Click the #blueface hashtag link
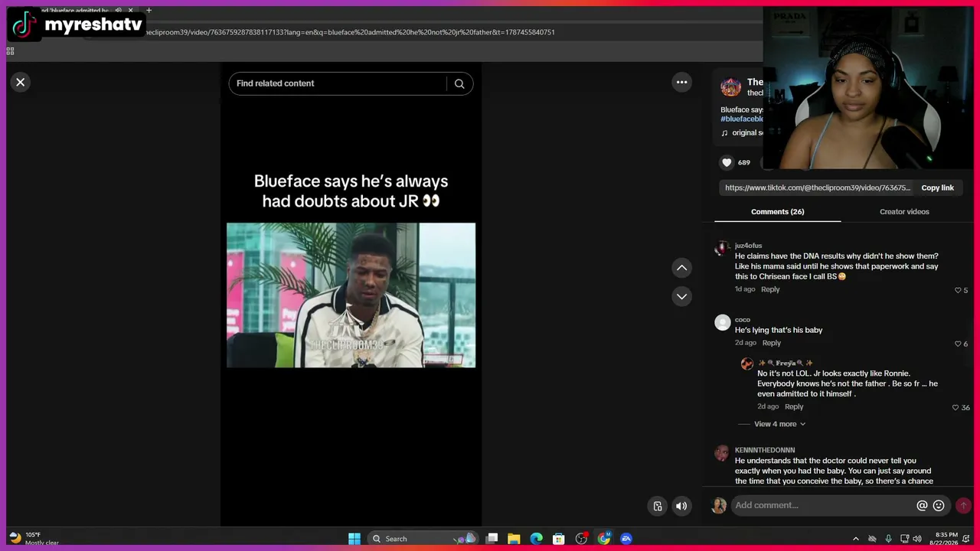This screenshot has width=980, height=551. (742, 119)
